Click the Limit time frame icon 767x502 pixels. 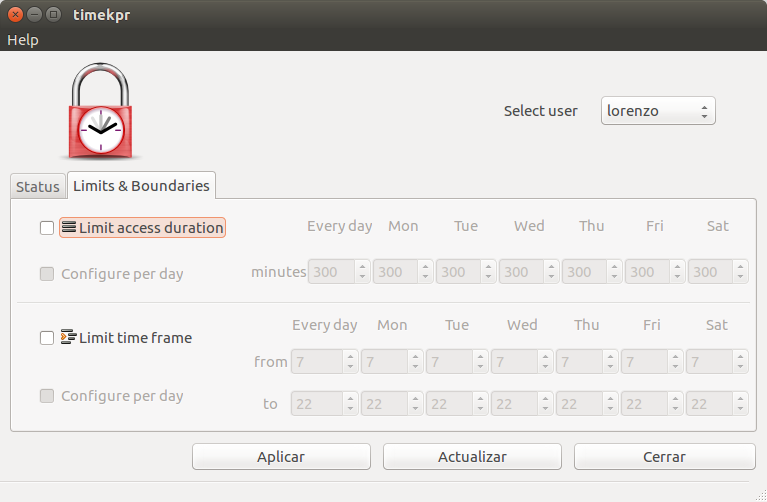coord(68,337)
